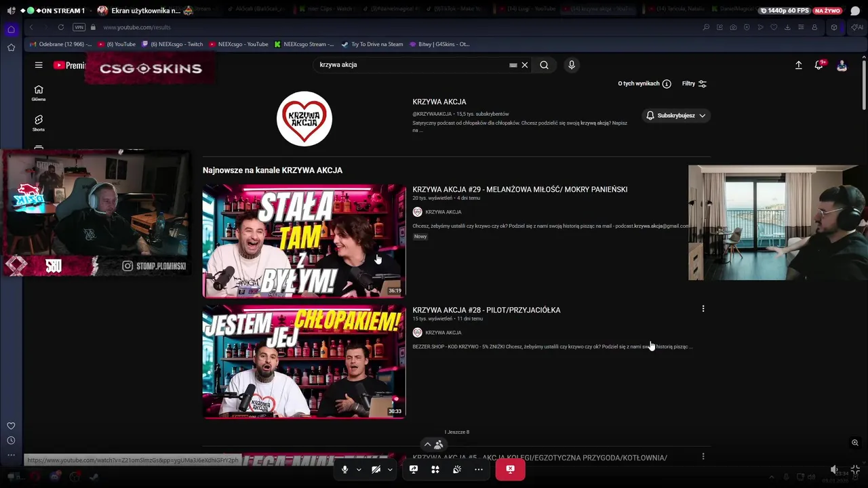Click the KRZYWA AKCJA heart channel logo

(x=304, y=119)
